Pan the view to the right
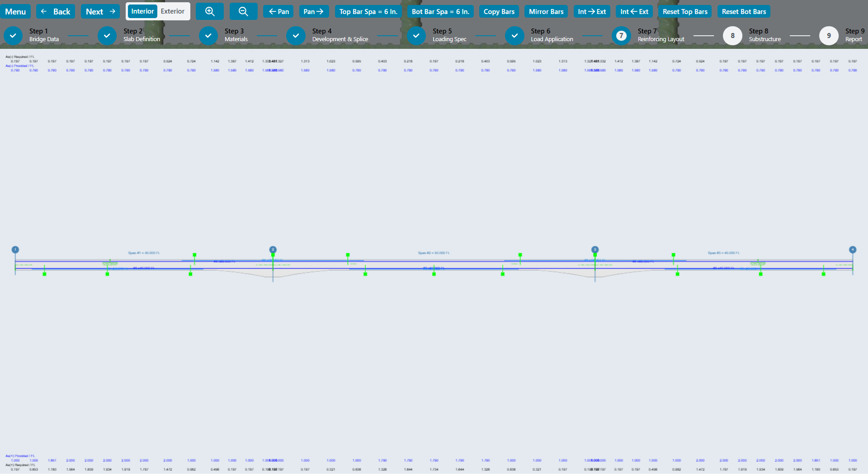The width and height of the screenshot is (868, 474). (314, 11)
